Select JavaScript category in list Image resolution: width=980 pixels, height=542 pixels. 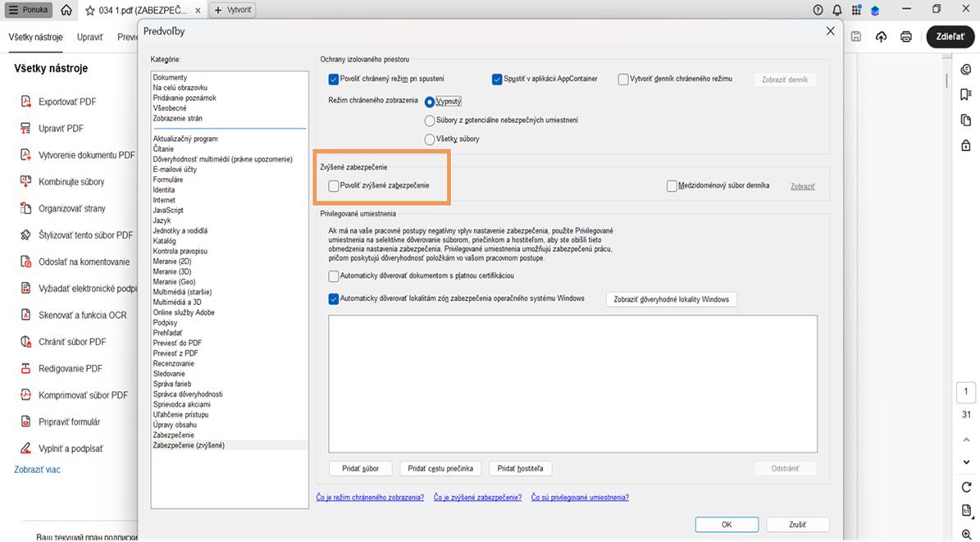168,210
